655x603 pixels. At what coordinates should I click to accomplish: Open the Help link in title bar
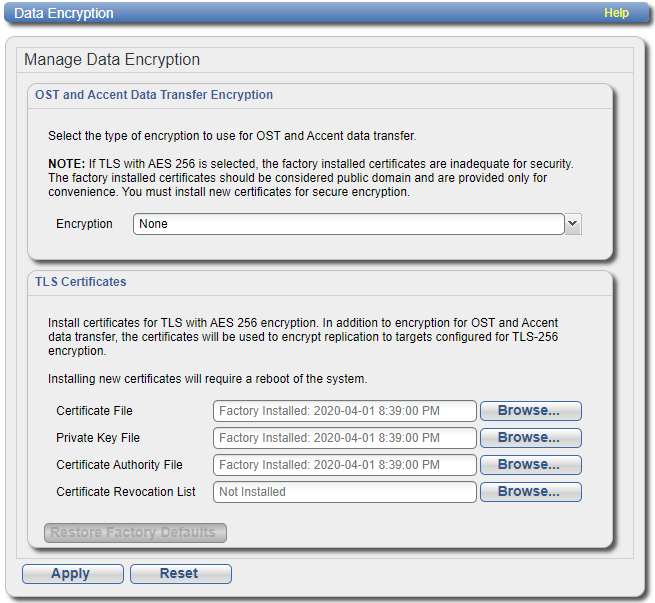616,13
